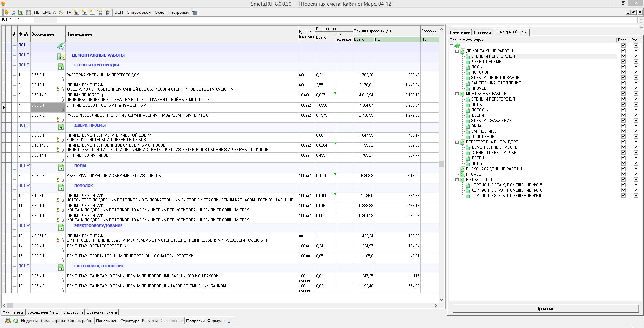Click the ЛС toolbar icon

coord(77,12)
